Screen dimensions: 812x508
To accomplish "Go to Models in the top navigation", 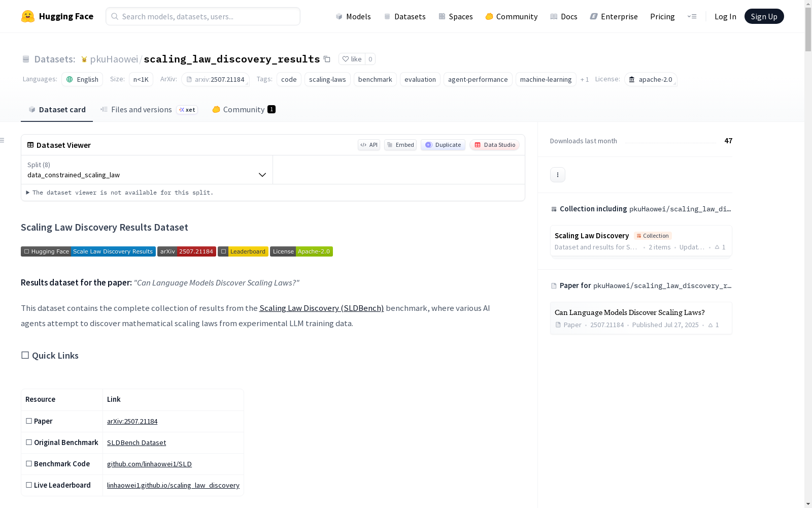I will pos(353,16).
